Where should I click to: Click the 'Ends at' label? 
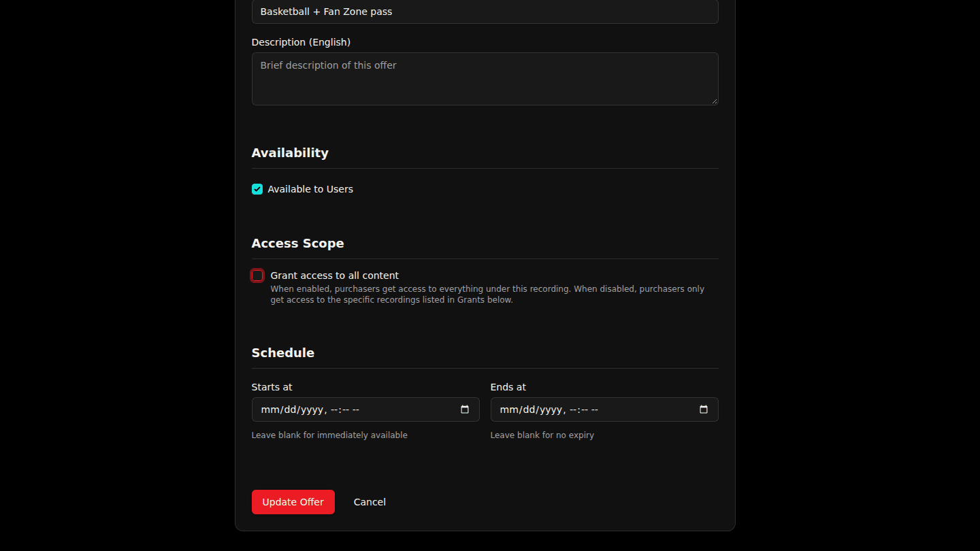[x=508, y=387]
